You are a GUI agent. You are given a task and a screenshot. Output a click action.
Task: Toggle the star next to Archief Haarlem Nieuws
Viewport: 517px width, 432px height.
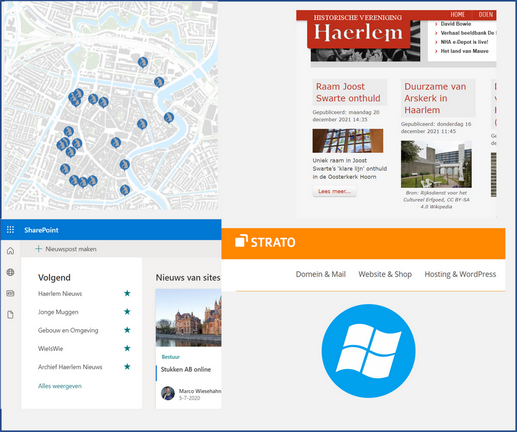pos(127,367)
